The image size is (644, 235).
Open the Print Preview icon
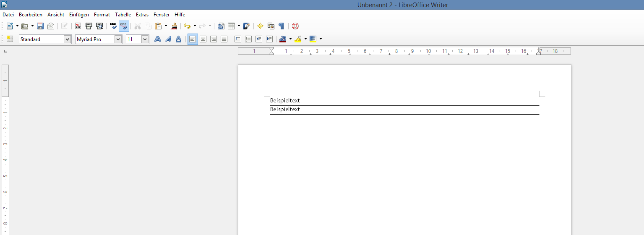[99, 26]
